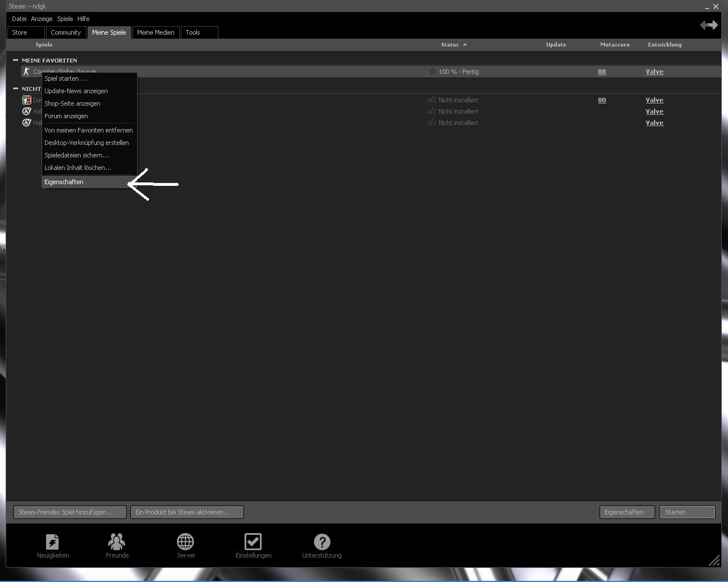Image resolution: width=728 pixels, height=582 pixels.
Task: Click Ein Produkt bei Steam aktivieren
Action: click(187, 512)
